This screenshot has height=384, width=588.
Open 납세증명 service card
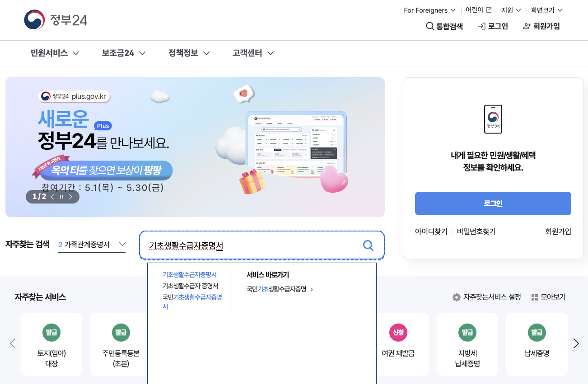tap(537, 344)
